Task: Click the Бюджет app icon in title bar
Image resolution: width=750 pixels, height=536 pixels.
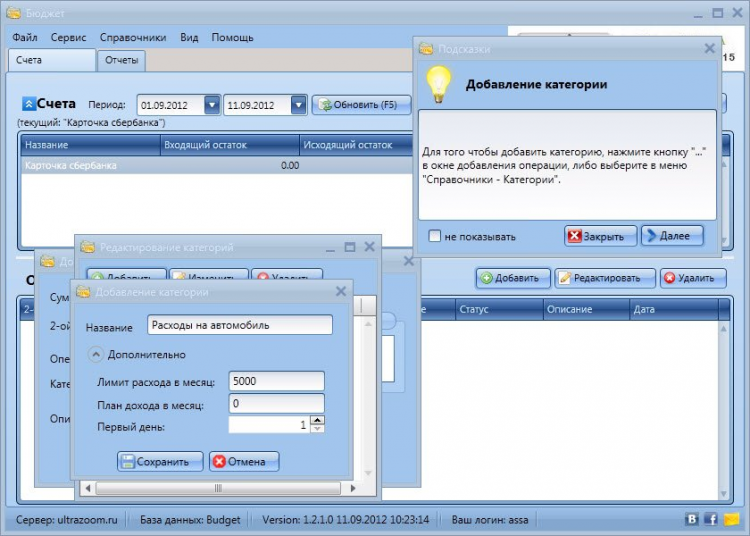Action: point(13,13)
